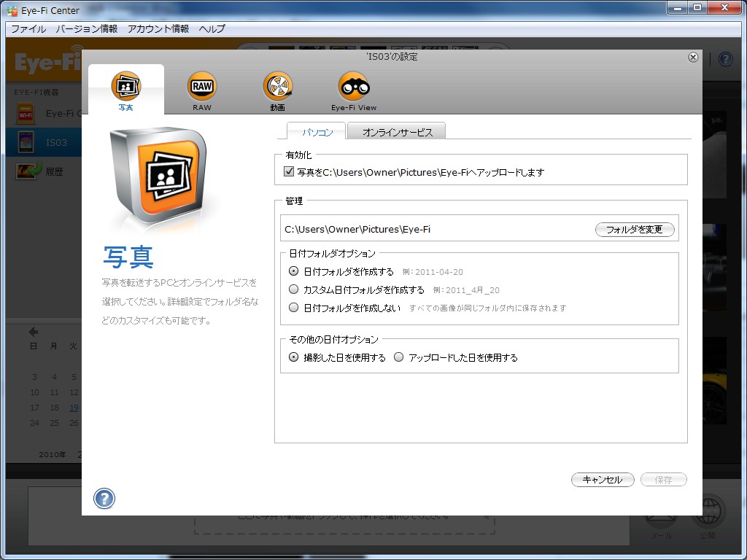Image resolution: width=747 pixels, height=560 pixels.
Task: Select calendar day 19
Action: tap(74, 408)
